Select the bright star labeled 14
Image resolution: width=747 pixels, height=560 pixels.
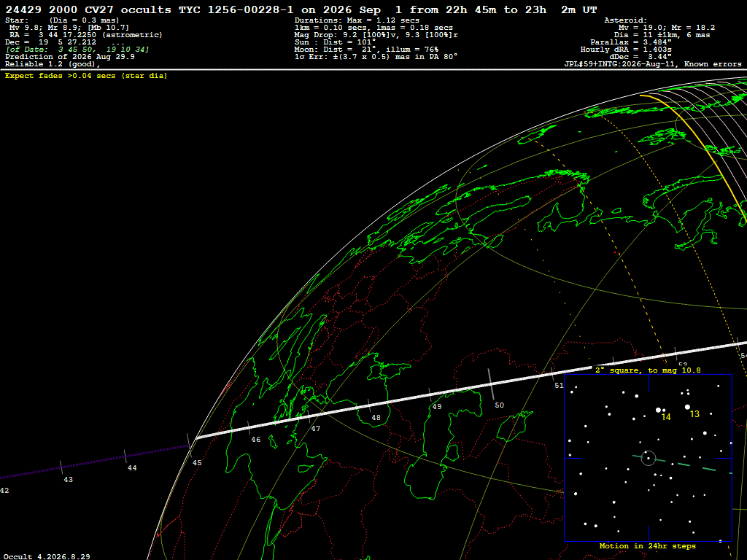[x=659, y=410]
